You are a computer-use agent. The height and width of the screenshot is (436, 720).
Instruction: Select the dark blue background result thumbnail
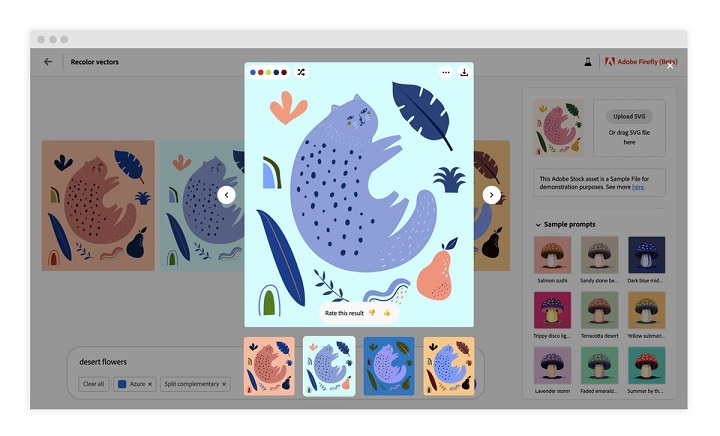pyautogui.click(x=389, y=366)
